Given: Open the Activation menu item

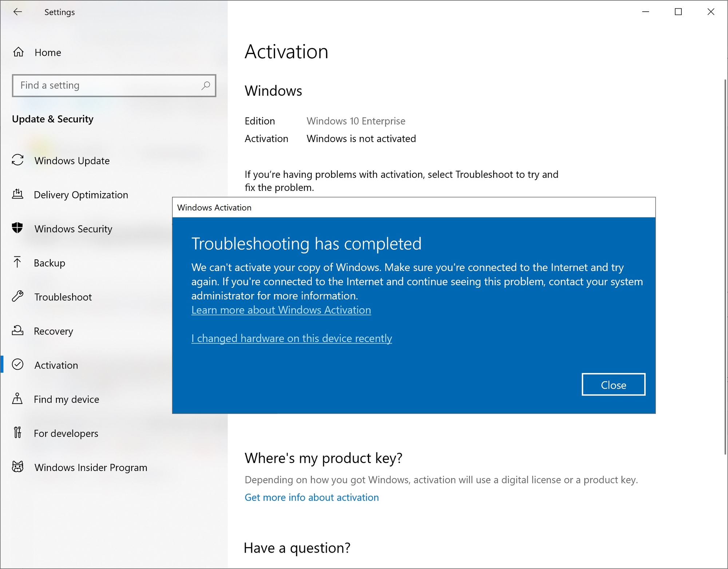Looking at the screenshot, I should 56,365.
